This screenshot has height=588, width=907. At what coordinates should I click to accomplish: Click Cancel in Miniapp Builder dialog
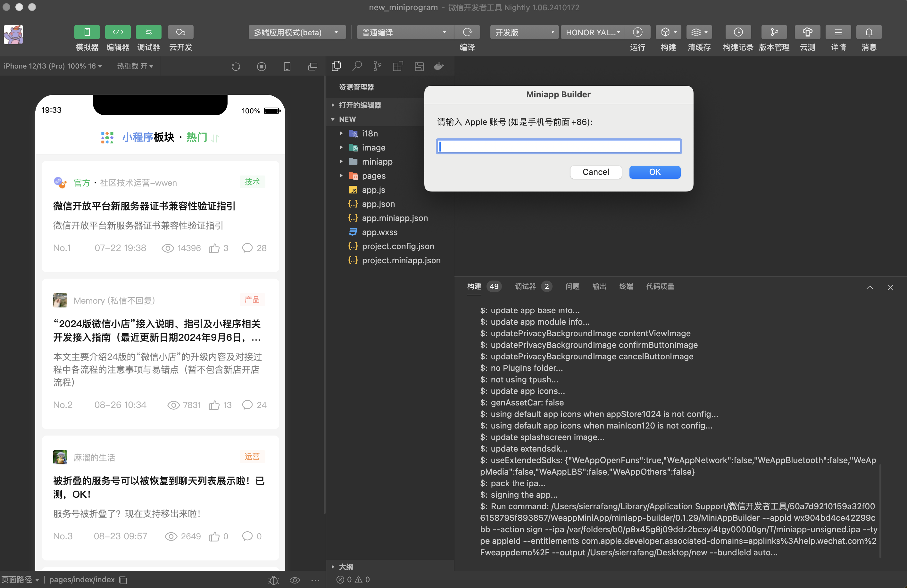(596, 172)
